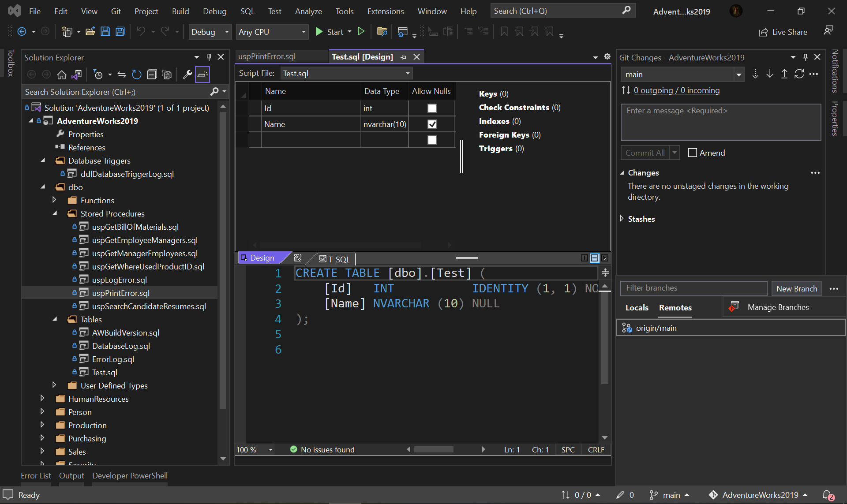Expand the Stashes section

(622, 219)
